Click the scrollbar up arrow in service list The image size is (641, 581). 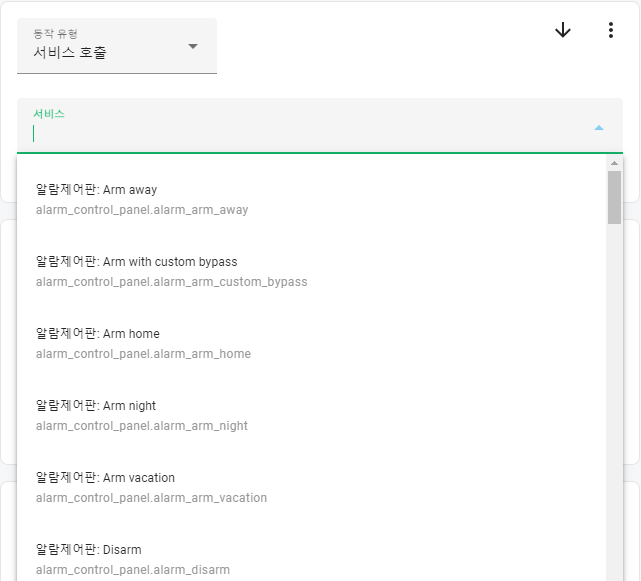click(614, 163)
